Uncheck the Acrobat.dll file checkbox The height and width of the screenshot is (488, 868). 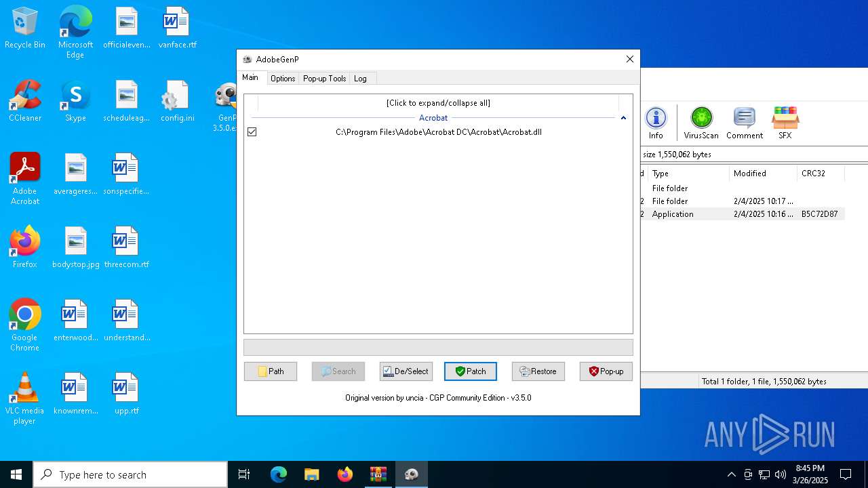click(252, 132)
